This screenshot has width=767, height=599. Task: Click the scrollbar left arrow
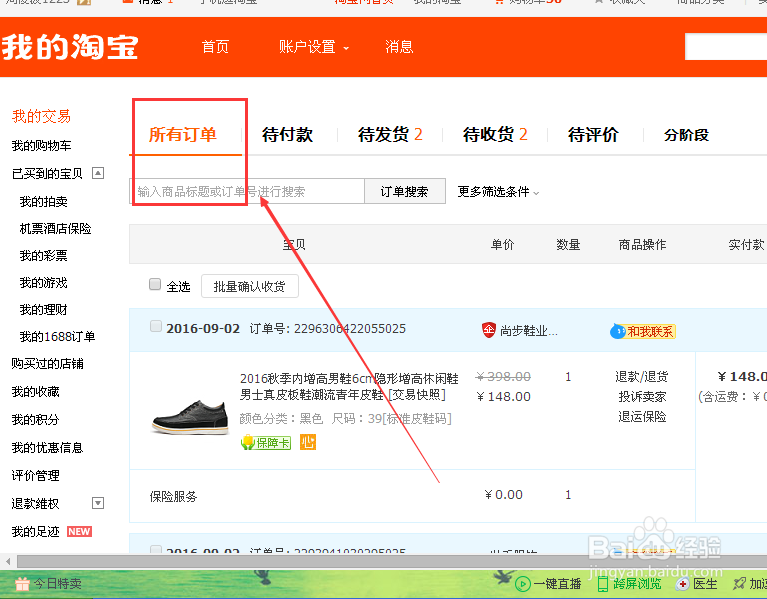tap(8, 561)
